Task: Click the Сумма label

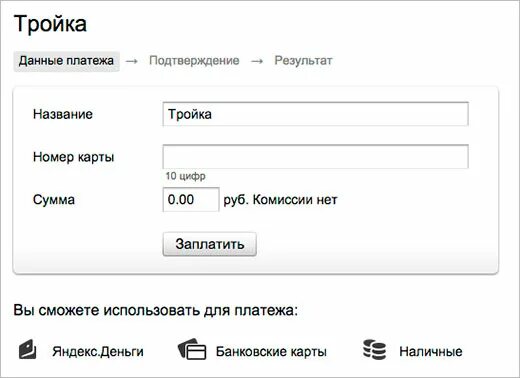Action: (54, 200)
